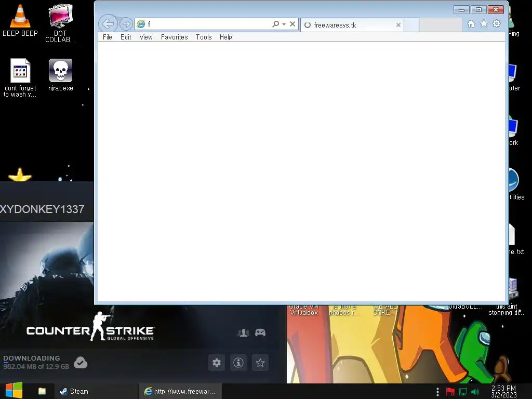Open File Explorer from the taskbar
The image size is (532, 399).
point(42,391)
